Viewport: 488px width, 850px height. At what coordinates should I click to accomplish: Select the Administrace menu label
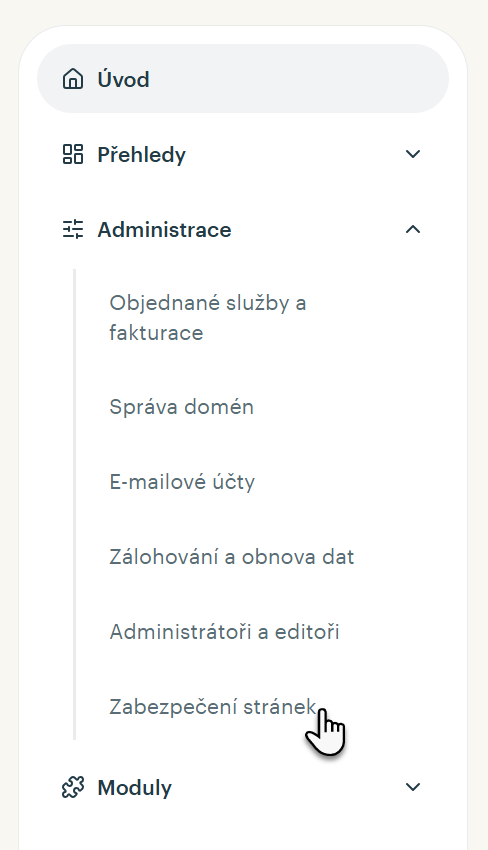point(164,230)
